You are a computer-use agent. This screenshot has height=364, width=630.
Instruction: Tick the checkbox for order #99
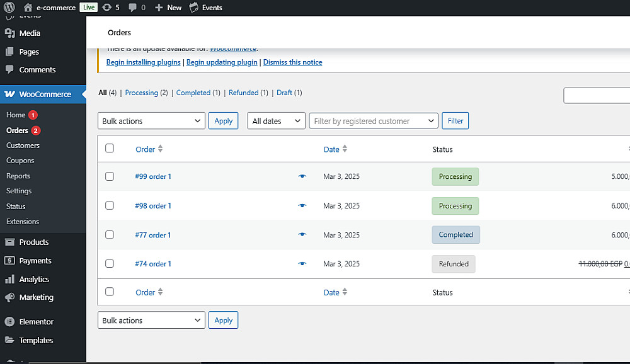[x=110, y=176]
